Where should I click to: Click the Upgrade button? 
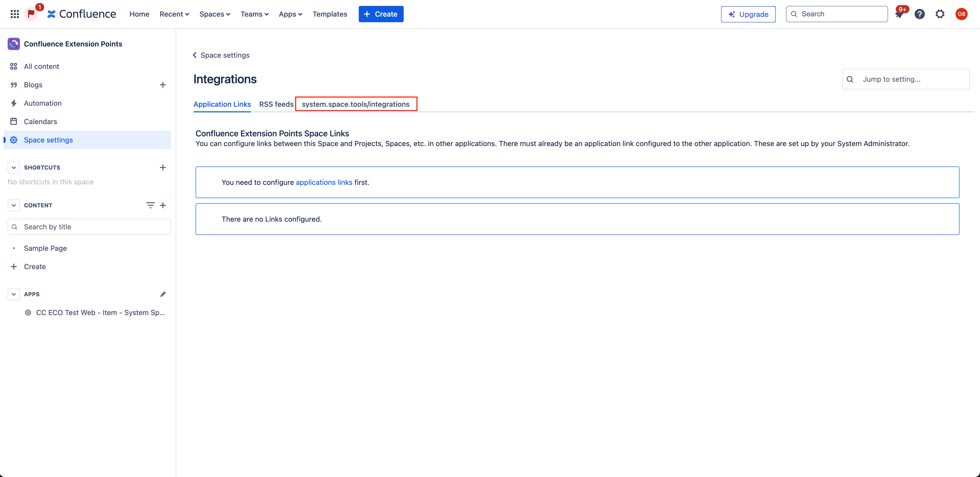click(748, 14)
